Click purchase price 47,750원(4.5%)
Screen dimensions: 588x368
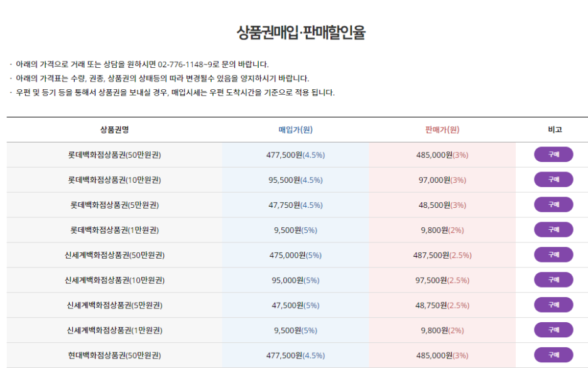(x=295, y=205)
